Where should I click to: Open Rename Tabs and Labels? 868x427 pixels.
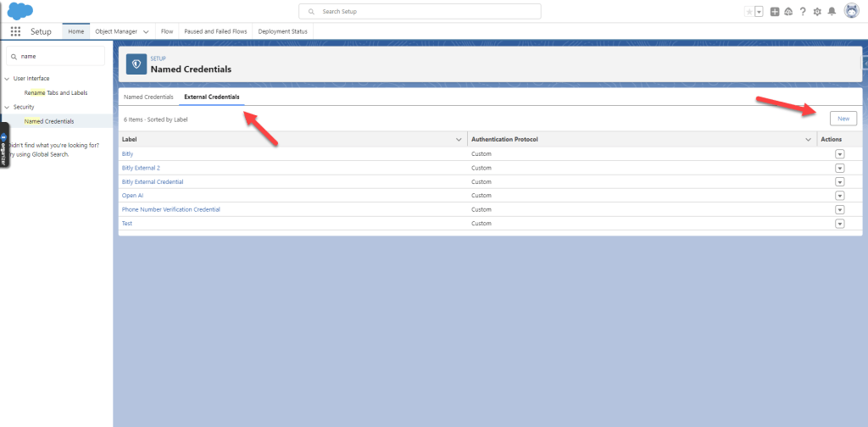click(x=56, y=93)
